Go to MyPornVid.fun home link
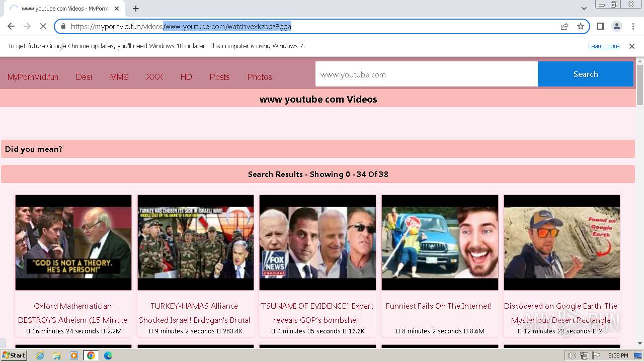 33,77
